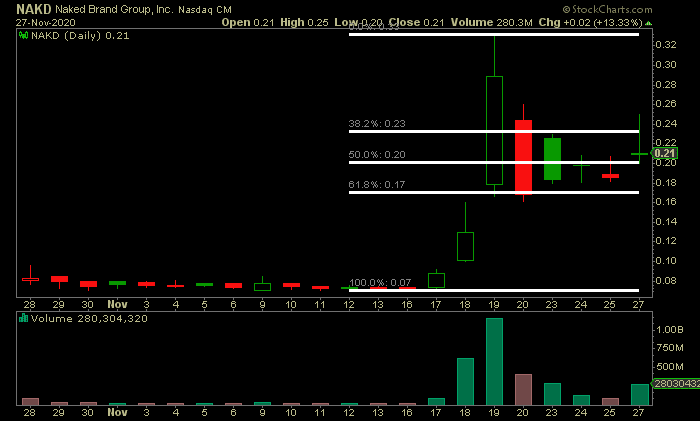Click the 1.00B volume axis label
The image size is (700, 421).
click(x=670, y=330)
